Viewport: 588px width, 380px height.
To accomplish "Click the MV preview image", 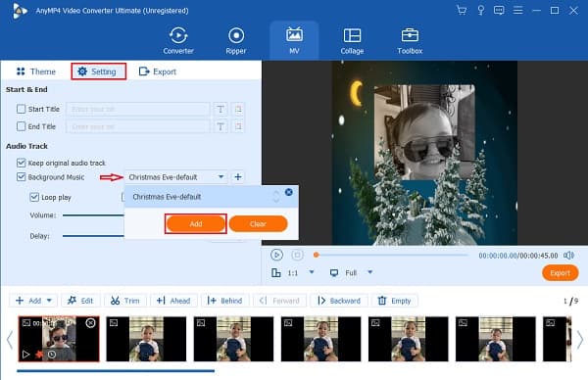I will [424, 154].
